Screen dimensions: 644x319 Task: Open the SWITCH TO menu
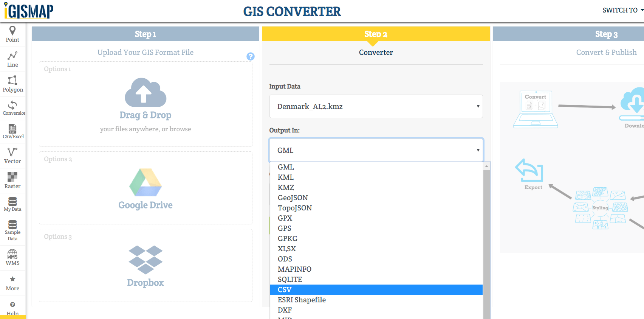tap(622, 10)
